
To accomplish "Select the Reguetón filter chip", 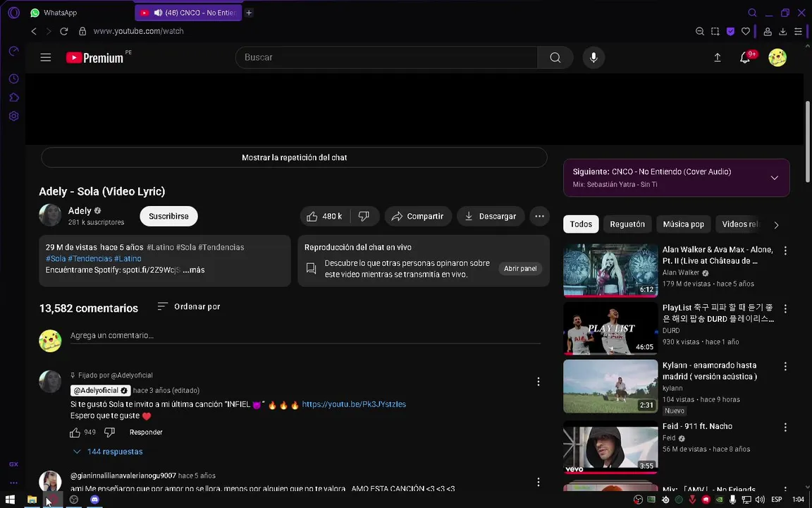I will click(x=627, y=224).
